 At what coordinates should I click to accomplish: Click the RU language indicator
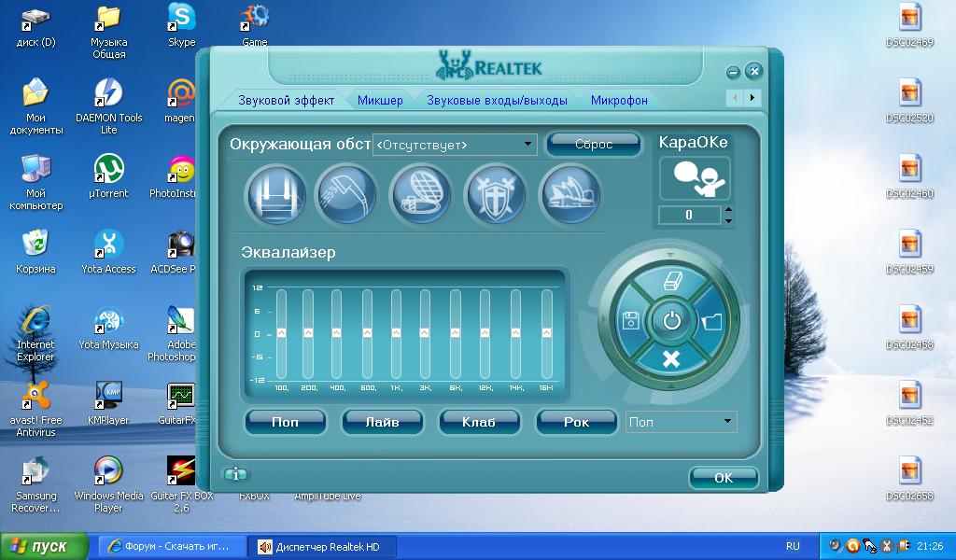[793, 547]
